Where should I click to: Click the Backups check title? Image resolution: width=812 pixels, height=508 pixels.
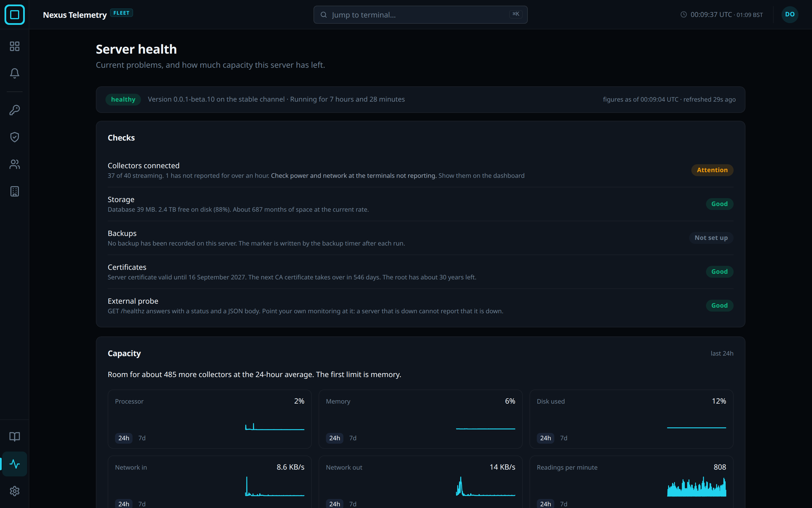click(122, 233)
